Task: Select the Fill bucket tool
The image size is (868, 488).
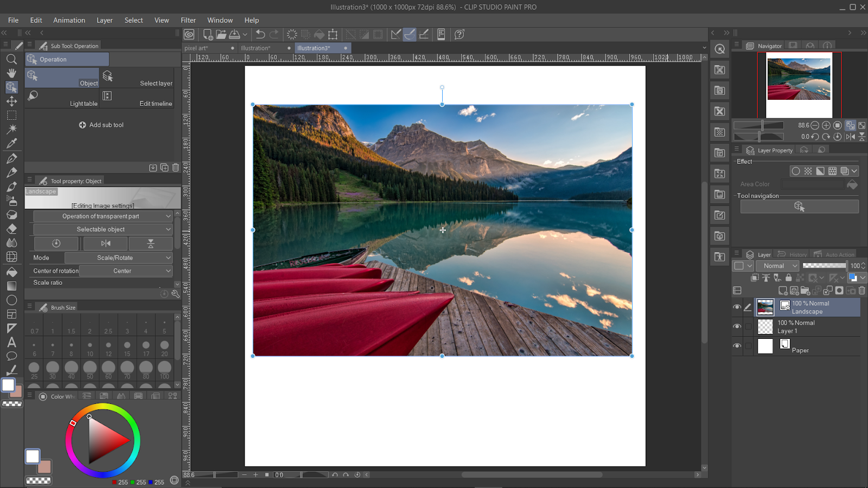Action: pos(11,272)
